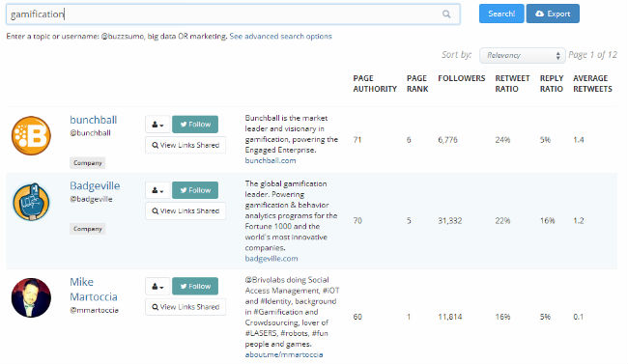Click the PAGE RANK column header
This screenshot has height=364, width=628.
(417, 83)
